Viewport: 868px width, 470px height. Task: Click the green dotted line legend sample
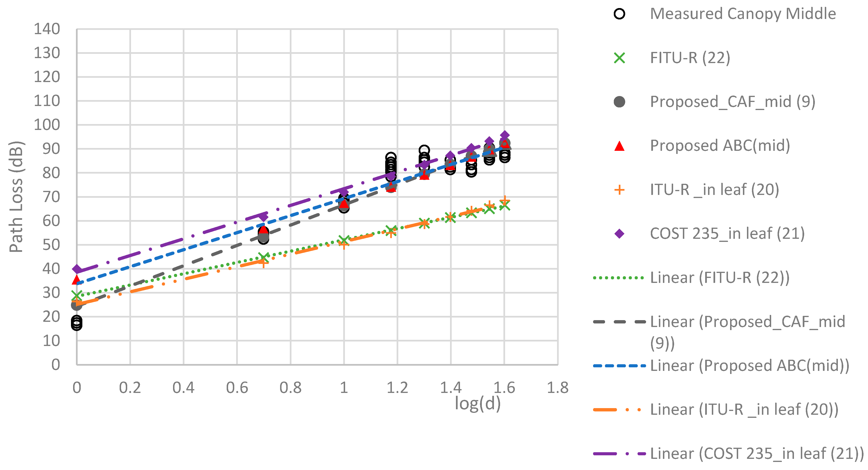pos(619,278)
